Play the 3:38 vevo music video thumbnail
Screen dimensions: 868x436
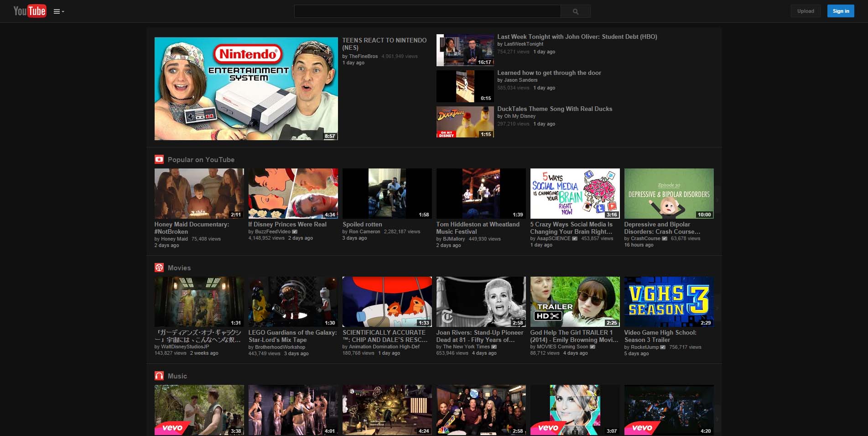click(x=199, y=410)
